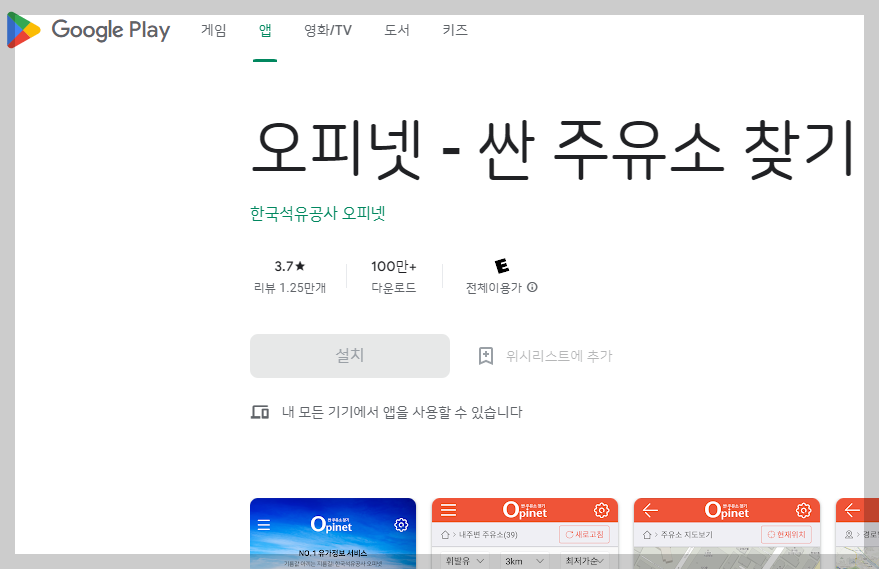Click the 다운로드 label
The height and width of the screenshot is (569, 879).
tap(394, 288)
